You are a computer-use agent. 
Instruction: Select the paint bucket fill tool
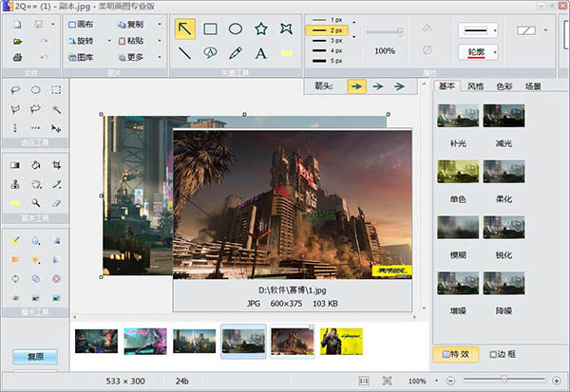point(36,165)
